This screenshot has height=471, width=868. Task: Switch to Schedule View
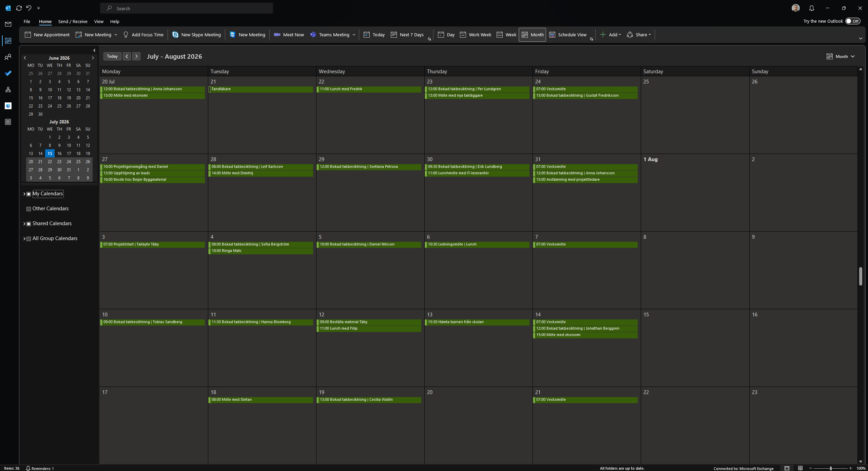click(x=568, y=35)
